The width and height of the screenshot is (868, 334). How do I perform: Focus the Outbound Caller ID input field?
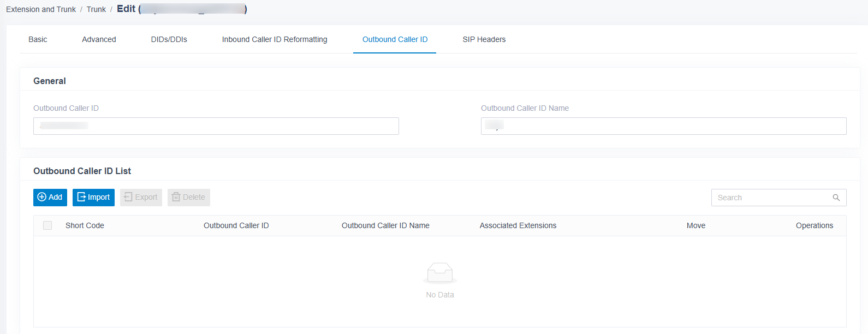click(x=216, y=126)
